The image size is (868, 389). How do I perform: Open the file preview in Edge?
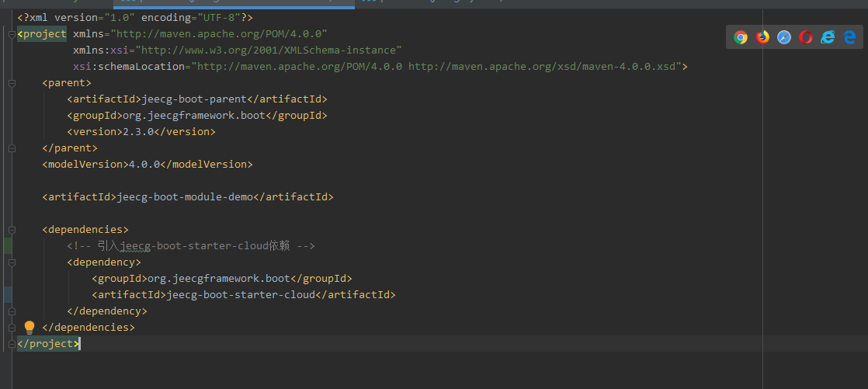849,37
